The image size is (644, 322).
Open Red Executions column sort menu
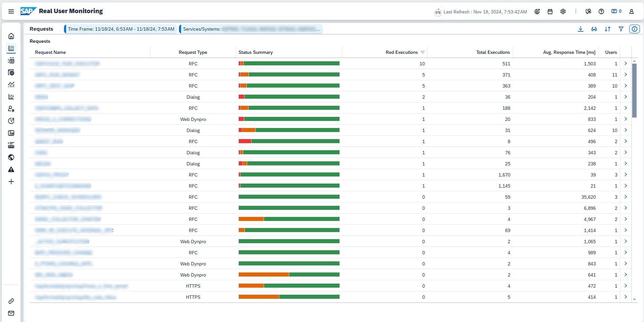pos(422,52)
